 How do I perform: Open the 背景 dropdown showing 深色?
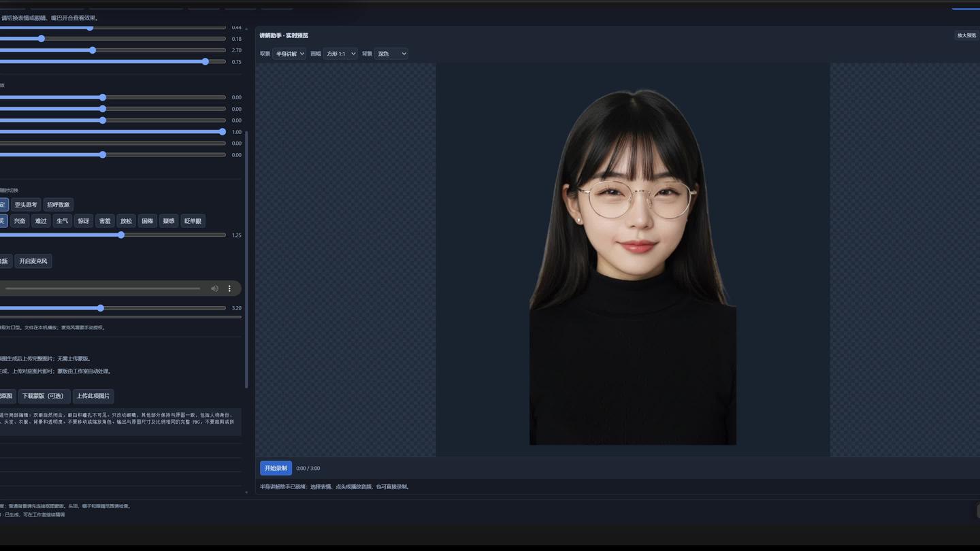point(391,54)
